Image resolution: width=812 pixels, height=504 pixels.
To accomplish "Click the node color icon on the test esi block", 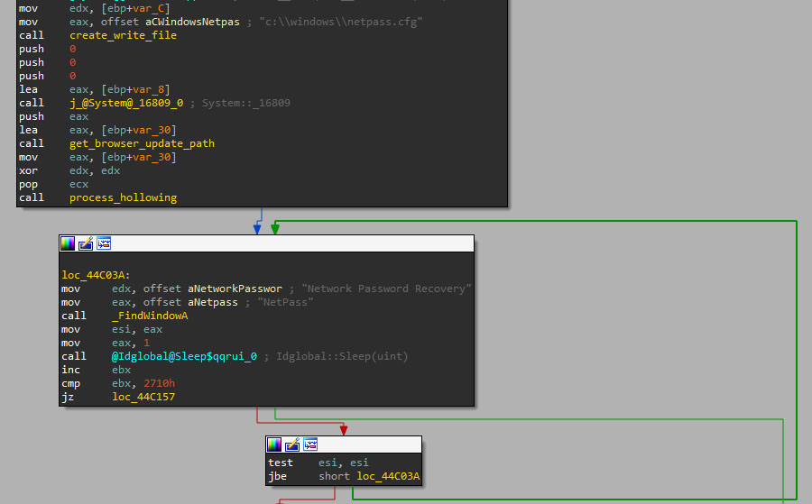I will pyautogui.click(x=275, y=444).
